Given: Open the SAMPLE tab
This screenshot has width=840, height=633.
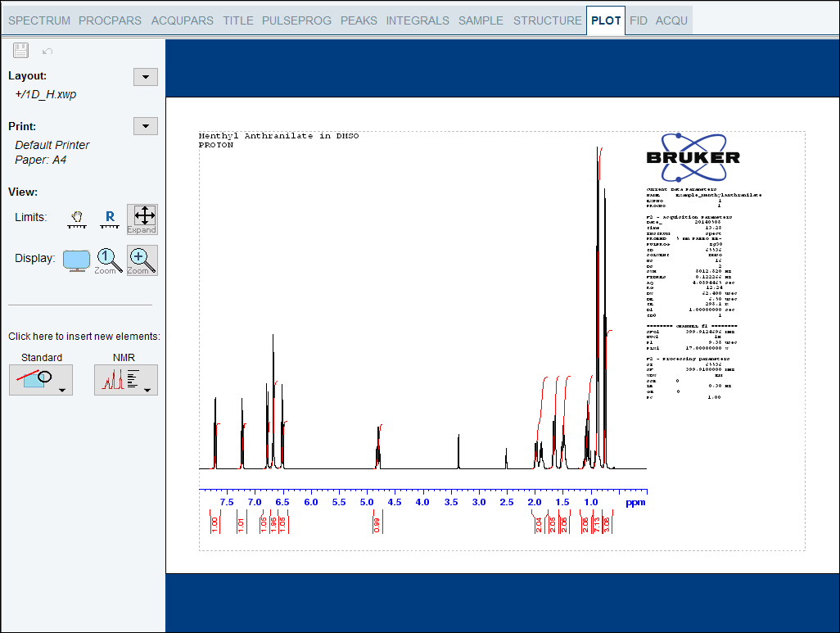Looking at the screenshot, I should click(x=481, y=20).
